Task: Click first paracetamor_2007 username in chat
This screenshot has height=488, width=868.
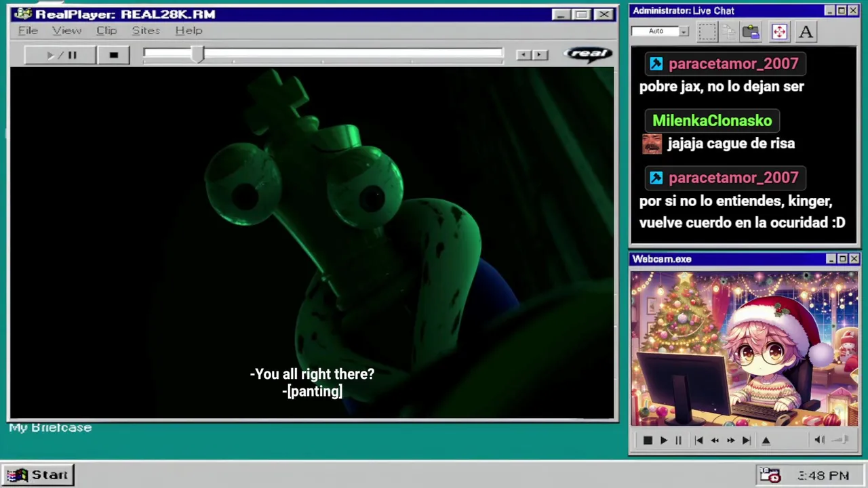Action: [733, 64]
